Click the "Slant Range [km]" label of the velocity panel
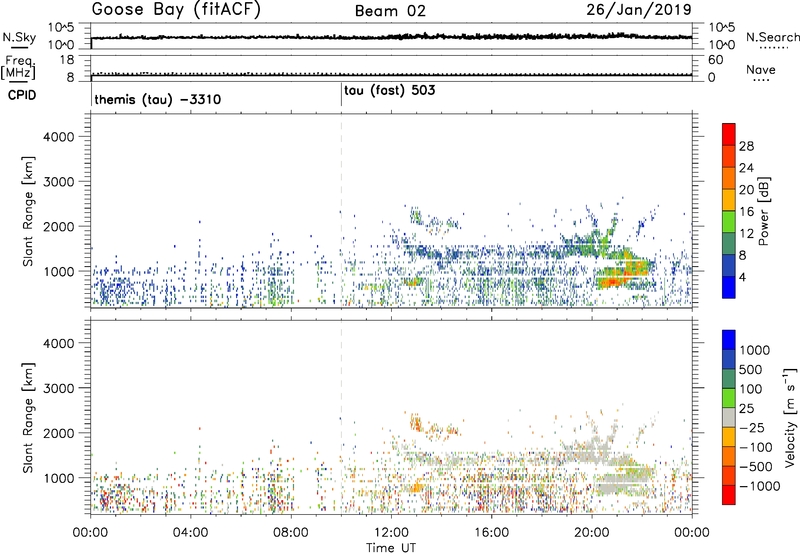 click(x=28, y=418)
